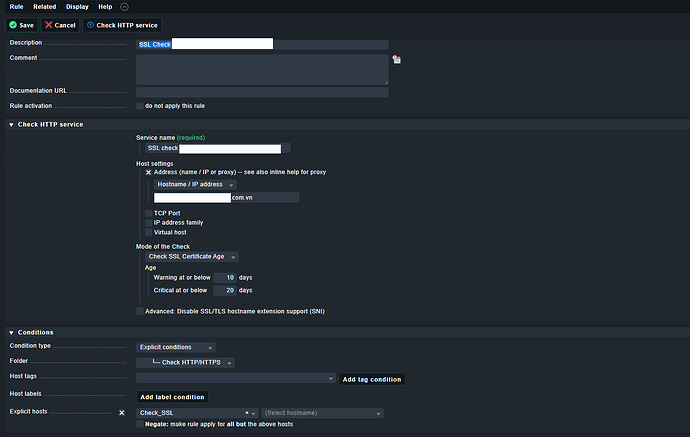Tick the 'do not apply this rule' checkbox
The height and width of the screenshot is (437, 690).
pos(140,106)
